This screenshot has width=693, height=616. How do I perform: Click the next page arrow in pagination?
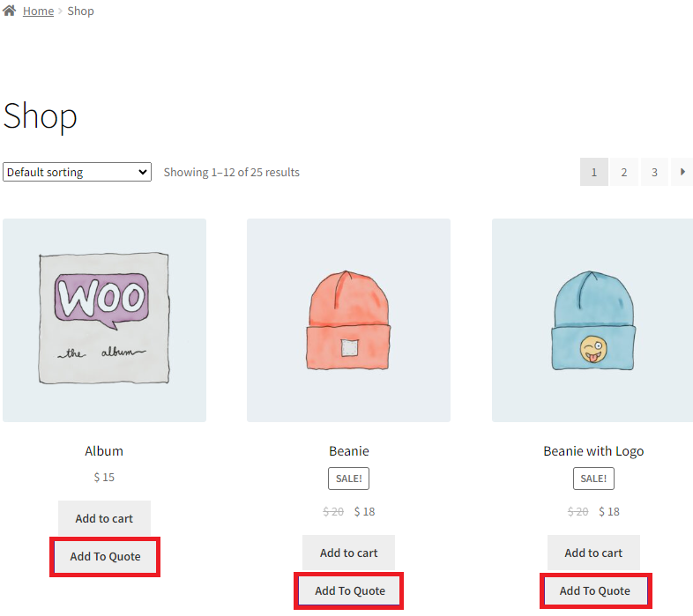click(x=682, y=172)
